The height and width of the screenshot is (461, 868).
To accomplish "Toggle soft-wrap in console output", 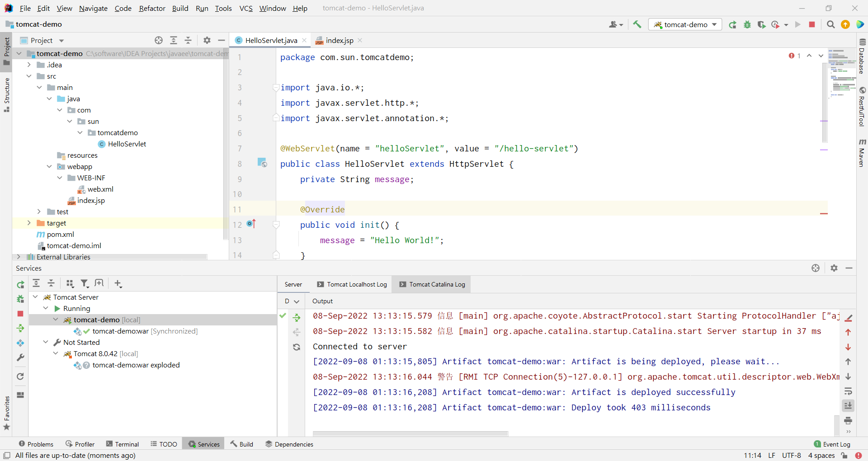I will [848, 391].
